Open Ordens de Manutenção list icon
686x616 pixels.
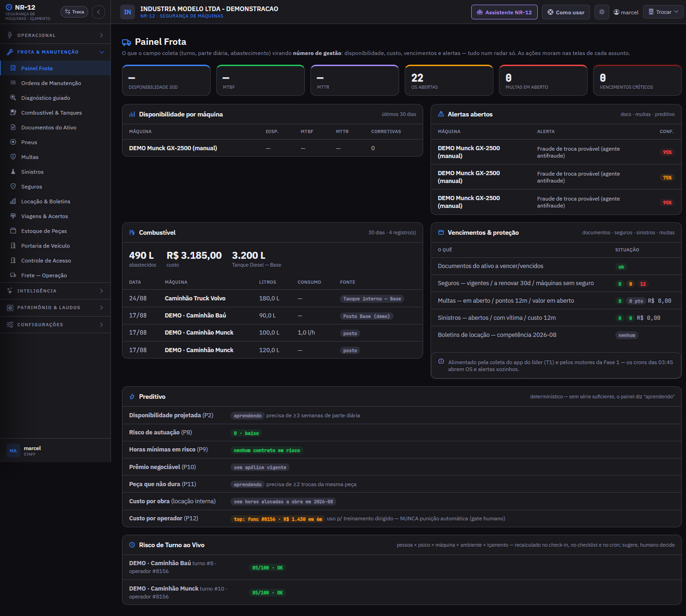pyautogui.click(x=13, y=83)
